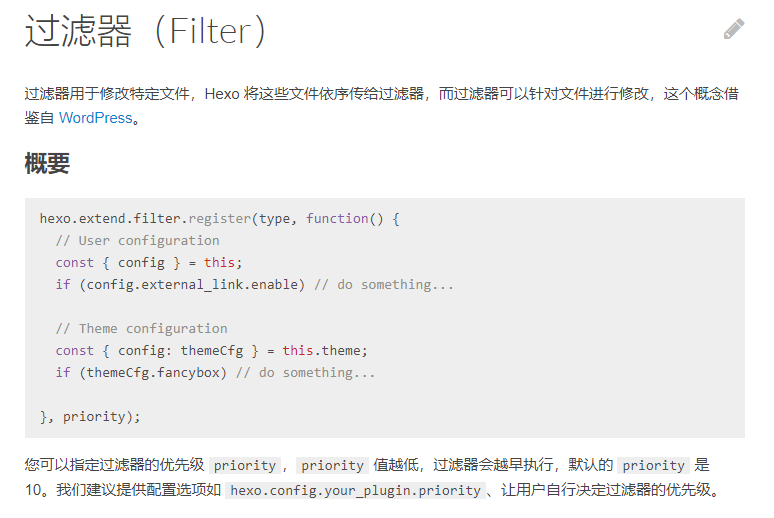Click config.external_link.enable in the code
The height and width of the screenshot is (518, 774).
197,284
